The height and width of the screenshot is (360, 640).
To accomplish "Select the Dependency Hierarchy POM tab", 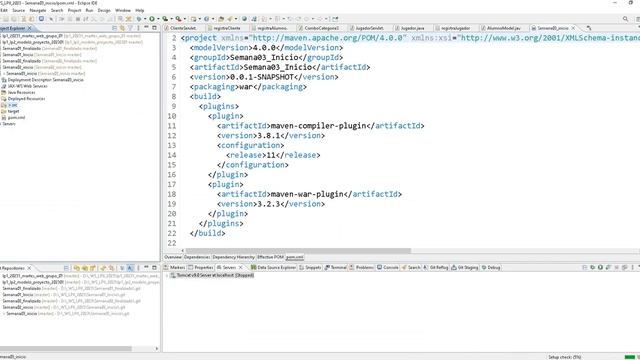I will point(233,257).
